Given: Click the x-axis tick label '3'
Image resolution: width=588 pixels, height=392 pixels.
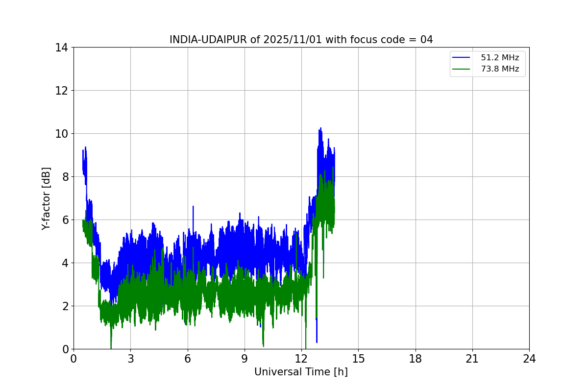Looking at the screenshot, I should (x=130, y=359).
